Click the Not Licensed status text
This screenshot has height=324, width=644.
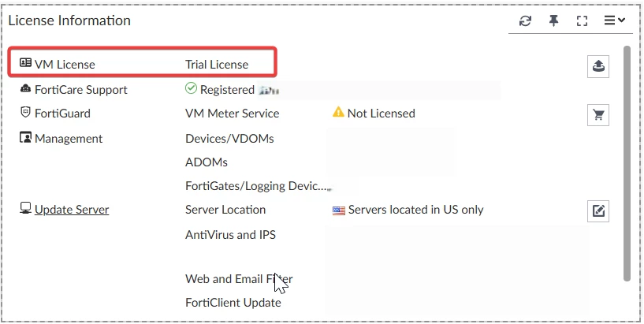click(382, 114)
